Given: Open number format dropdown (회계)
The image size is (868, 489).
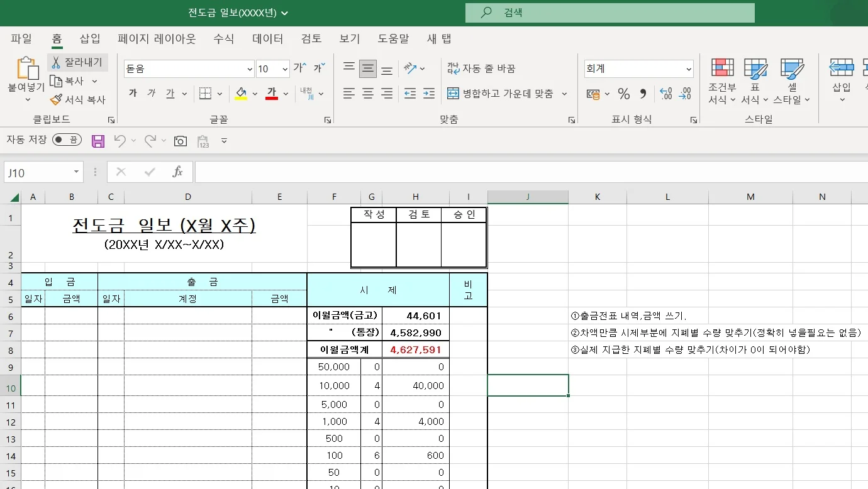Looking at the screenshot, I should point(689,69).
